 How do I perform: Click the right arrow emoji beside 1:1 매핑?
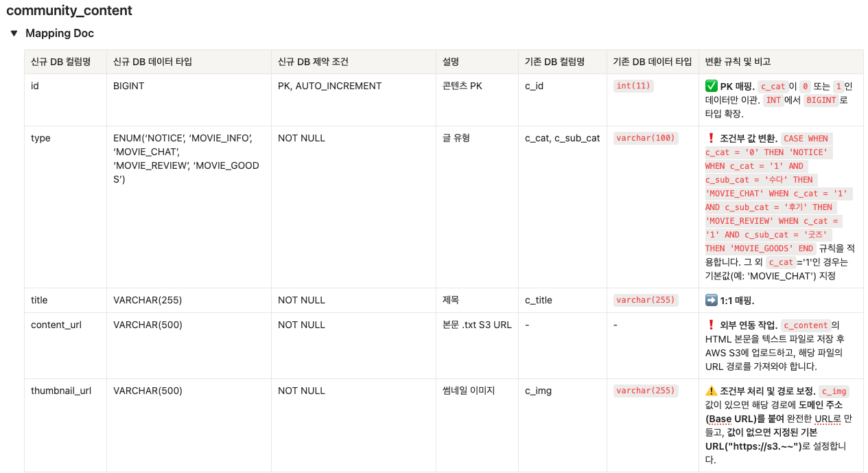(x=711, y=301)
